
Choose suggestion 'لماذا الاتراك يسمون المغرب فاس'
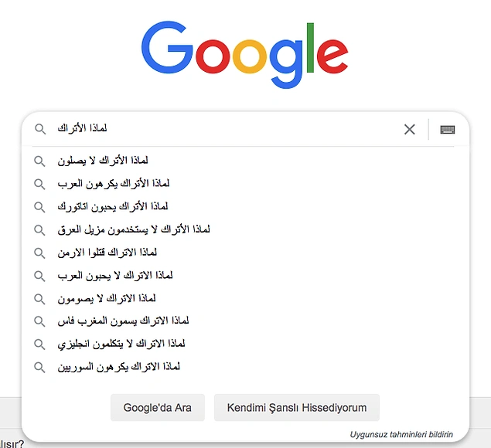[x=123, y=321]
